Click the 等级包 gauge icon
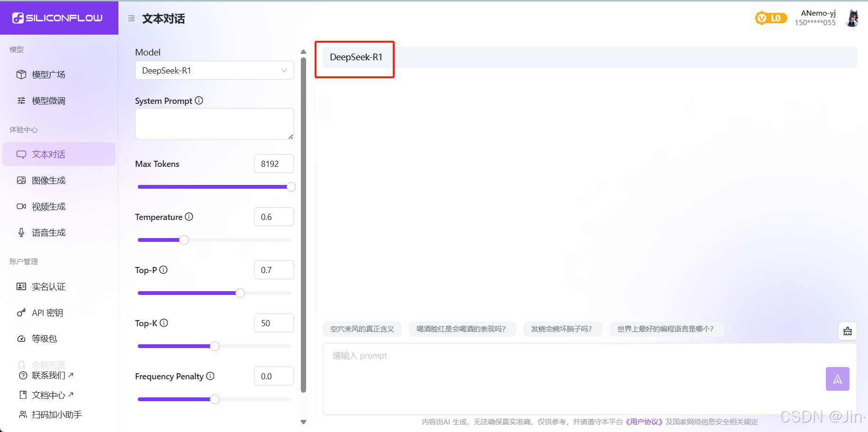The height and width of the screenshot is (432, 868). point(21,339)
